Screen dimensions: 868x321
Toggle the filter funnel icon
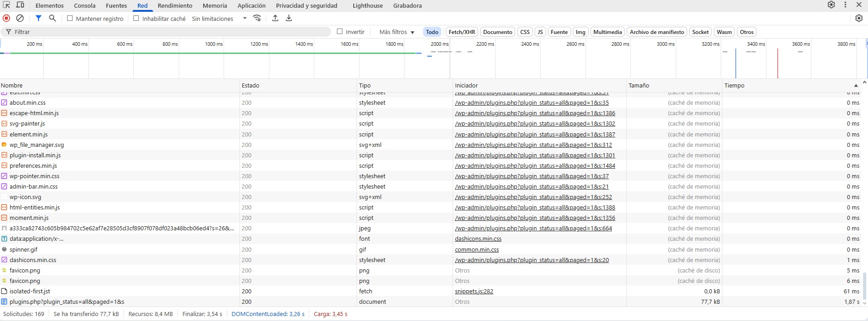(x=39, y=18)
